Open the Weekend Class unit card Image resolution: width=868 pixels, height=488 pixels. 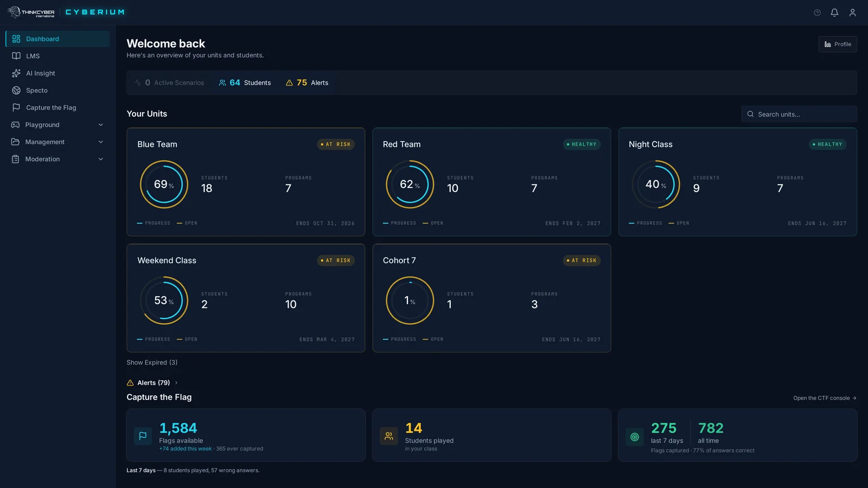246,298
